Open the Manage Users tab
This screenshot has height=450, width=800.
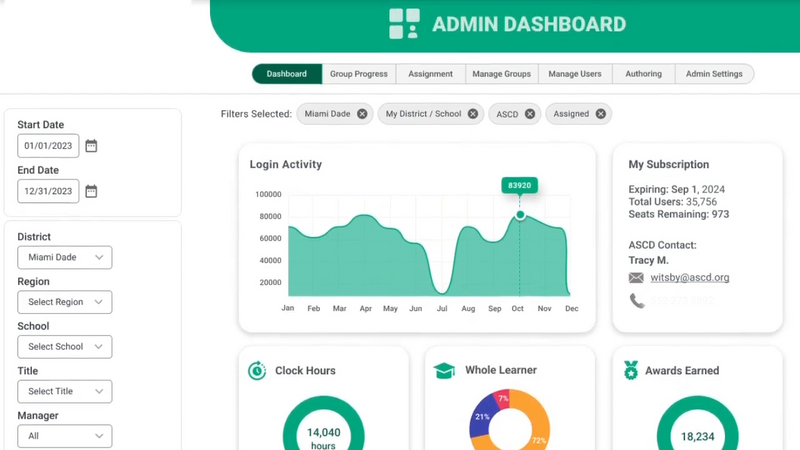point(575,74)
